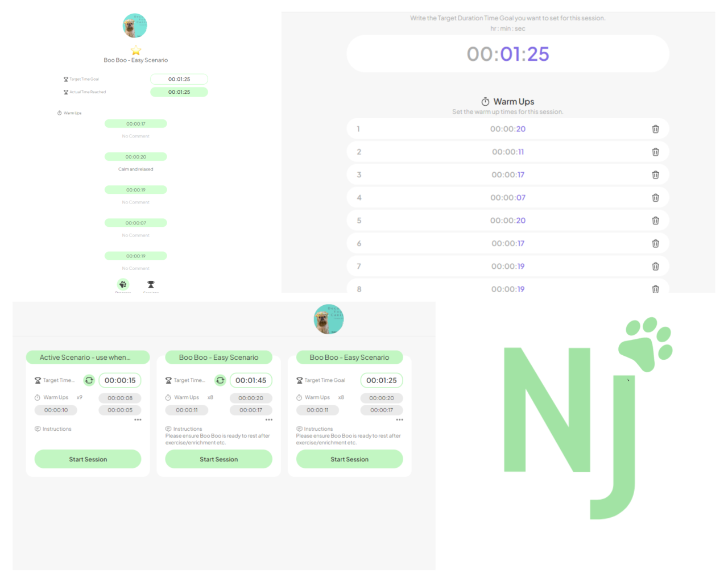Edit the 00:01:45 target time field
The width and height of the screenshot is (728, 582).
[x=251, y=380]
